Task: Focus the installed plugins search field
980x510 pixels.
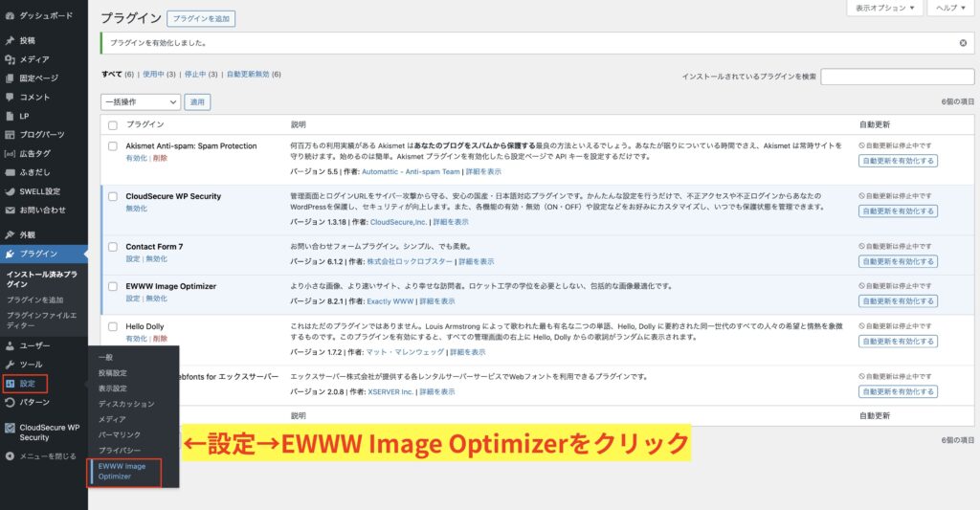Action: [897, 77]
